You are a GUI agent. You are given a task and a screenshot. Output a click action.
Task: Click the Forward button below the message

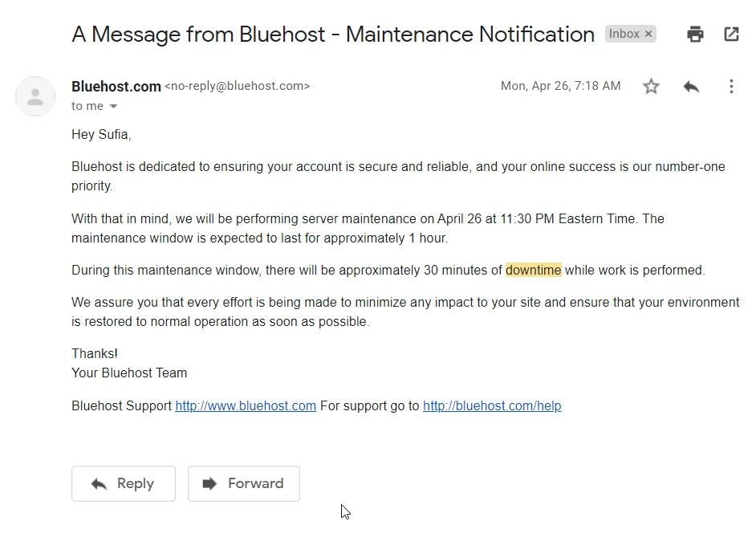[244, 483]
